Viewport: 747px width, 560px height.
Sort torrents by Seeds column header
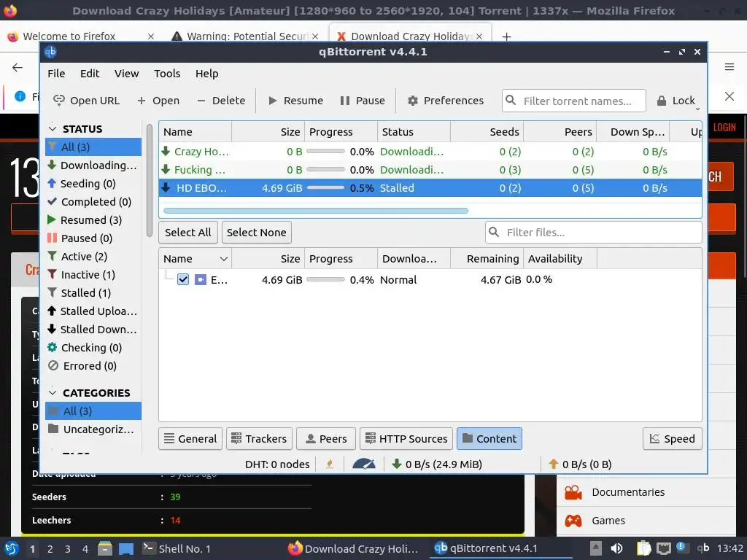pos(487,132)
